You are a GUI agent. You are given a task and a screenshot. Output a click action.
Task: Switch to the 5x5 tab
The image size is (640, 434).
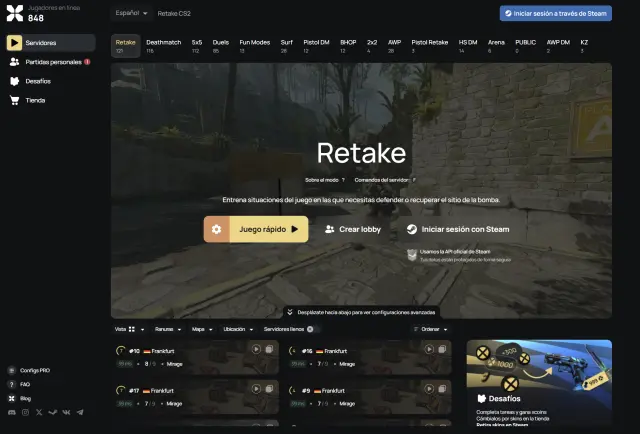[197, 46]
